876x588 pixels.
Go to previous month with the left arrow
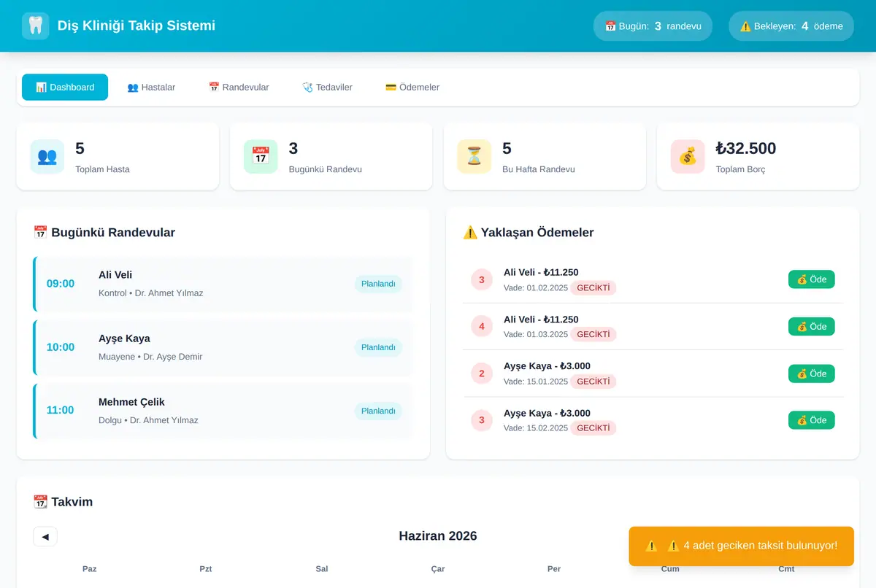45,536
